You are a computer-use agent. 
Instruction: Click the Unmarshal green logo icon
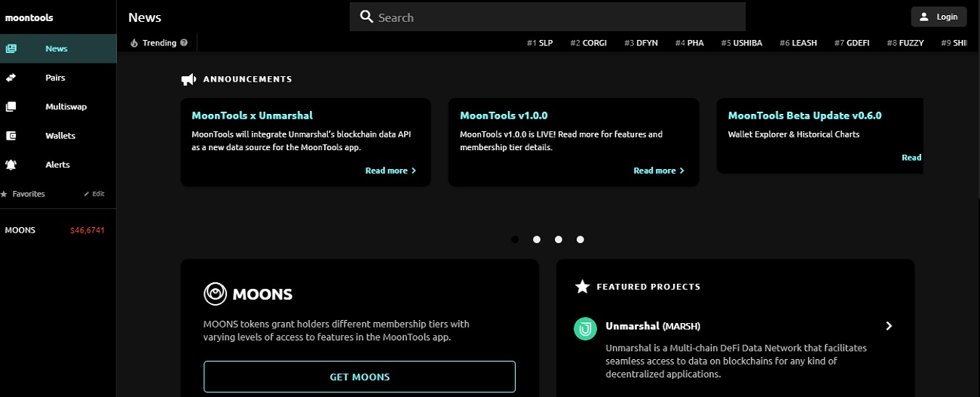(585, 328)
